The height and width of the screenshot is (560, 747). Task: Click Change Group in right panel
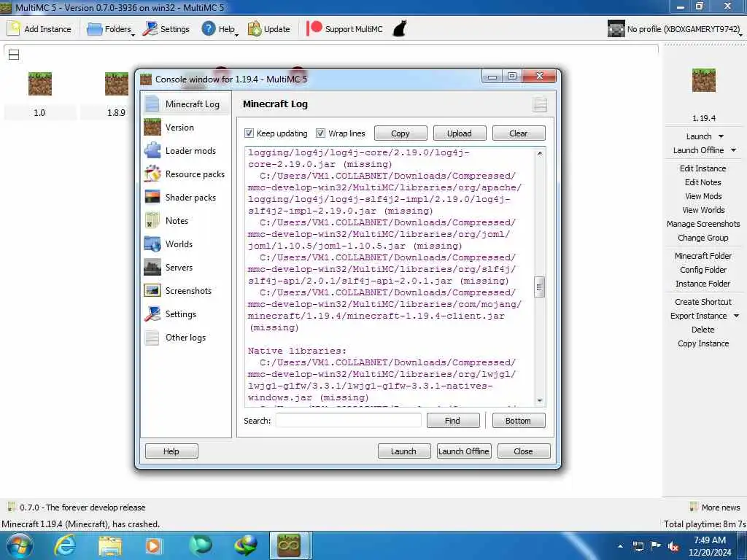point(703,237)
